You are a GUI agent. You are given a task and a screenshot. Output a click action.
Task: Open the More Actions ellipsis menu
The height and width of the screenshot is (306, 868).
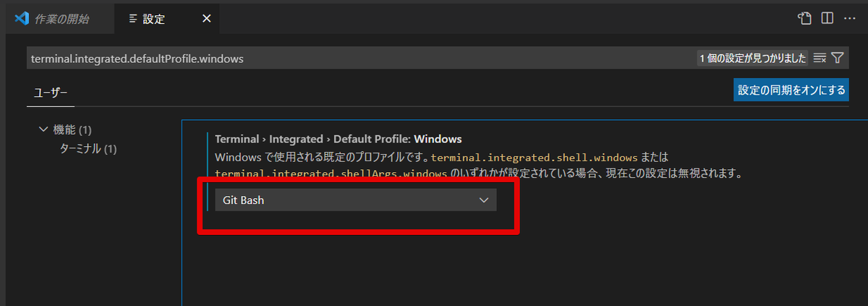(850, 18)
